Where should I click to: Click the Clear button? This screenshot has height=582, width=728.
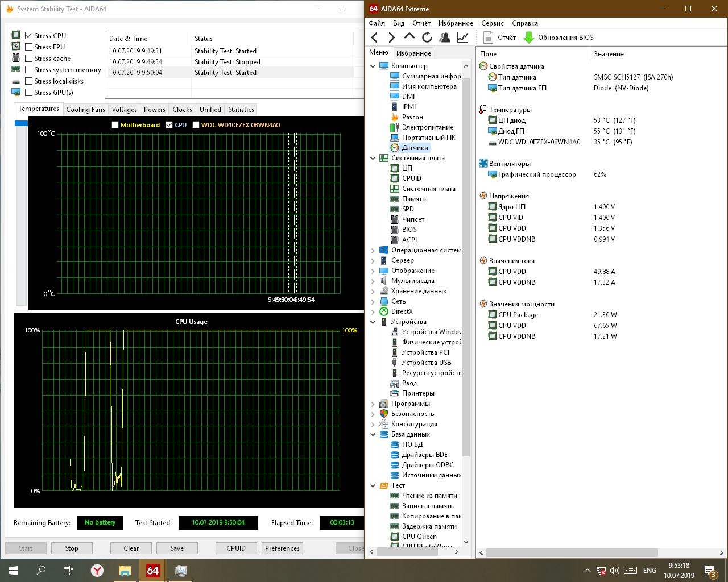[x=131, y=548]
